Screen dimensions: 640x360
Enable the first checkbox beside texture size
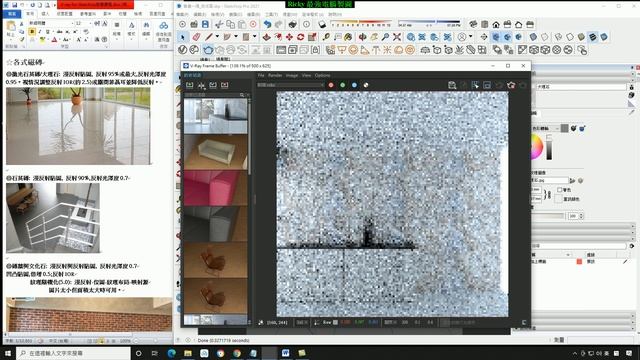tap(560, 190)
